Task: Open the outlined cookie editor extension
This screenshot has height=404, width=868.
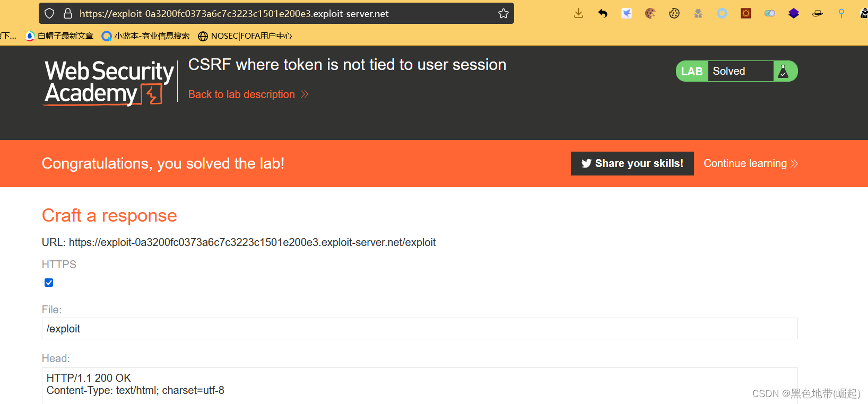Action: (x=674, y=13)
